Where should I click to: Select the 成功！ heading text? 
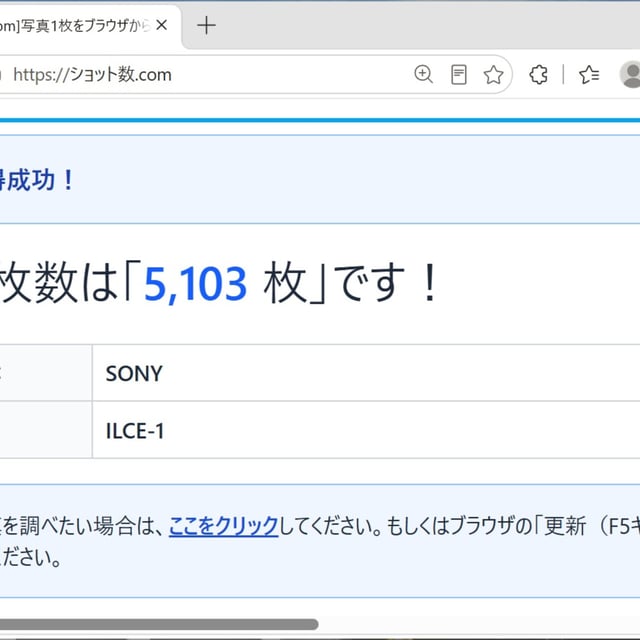pyautogui.click(x=40, y=180)
